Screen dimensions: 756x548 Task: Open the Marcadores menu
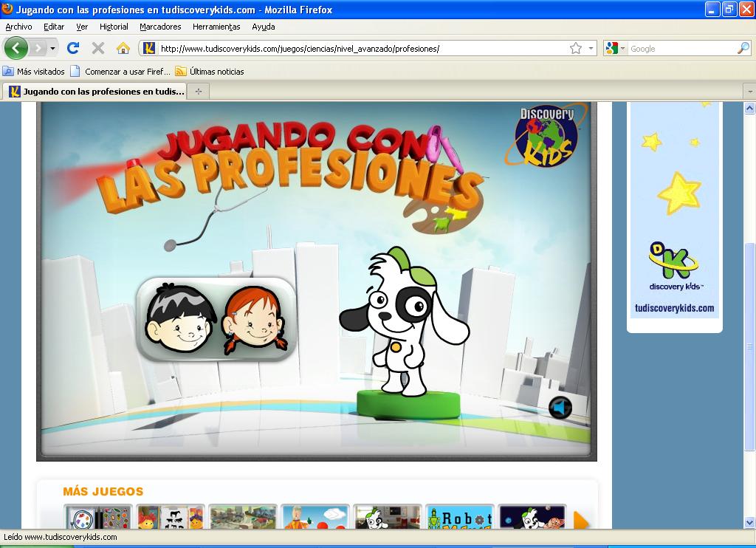[160, 27]
